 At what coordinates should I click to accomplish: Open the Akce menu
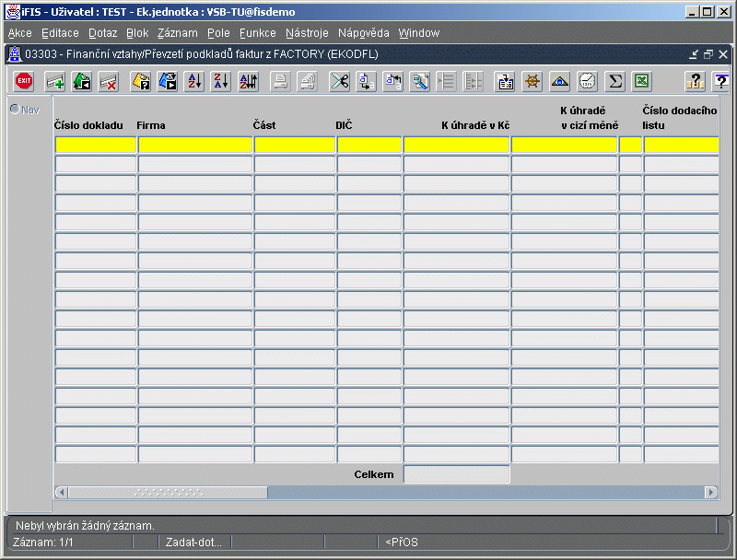[19, 33]
